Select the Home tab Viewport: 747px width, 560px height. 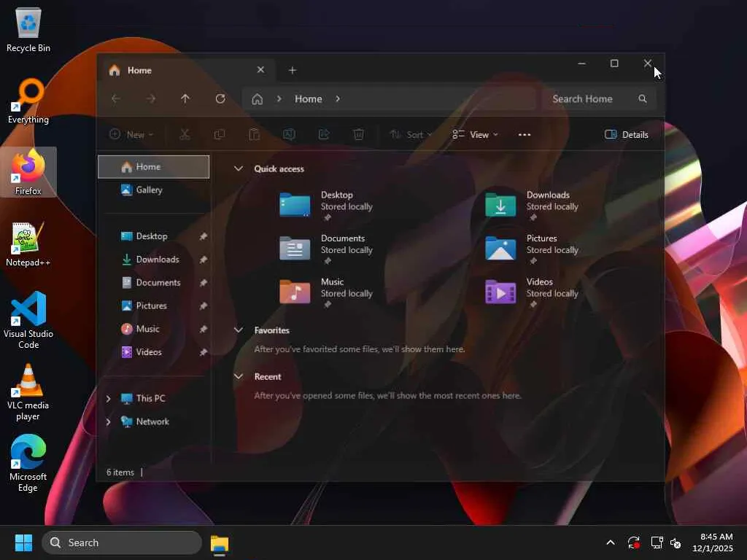point(186,71)
